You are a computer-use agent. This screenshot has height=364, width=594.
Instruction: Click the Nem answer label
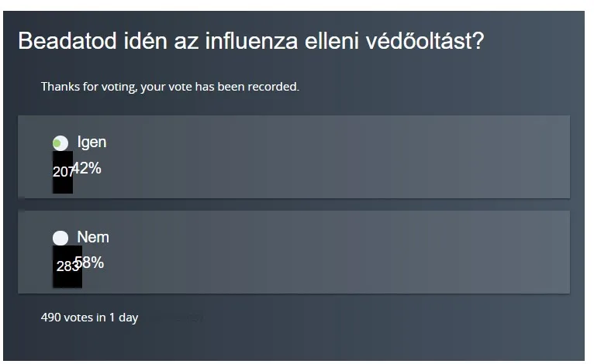point(92,237)
